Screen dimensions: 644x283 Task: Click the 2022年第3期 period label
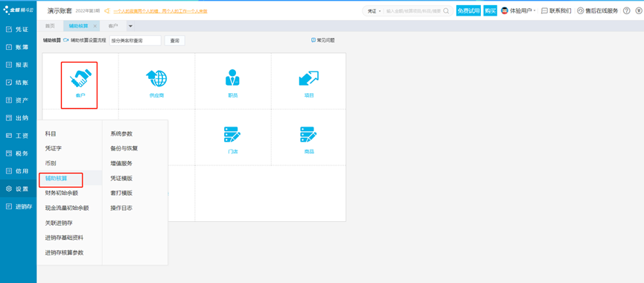coord(88,11)
